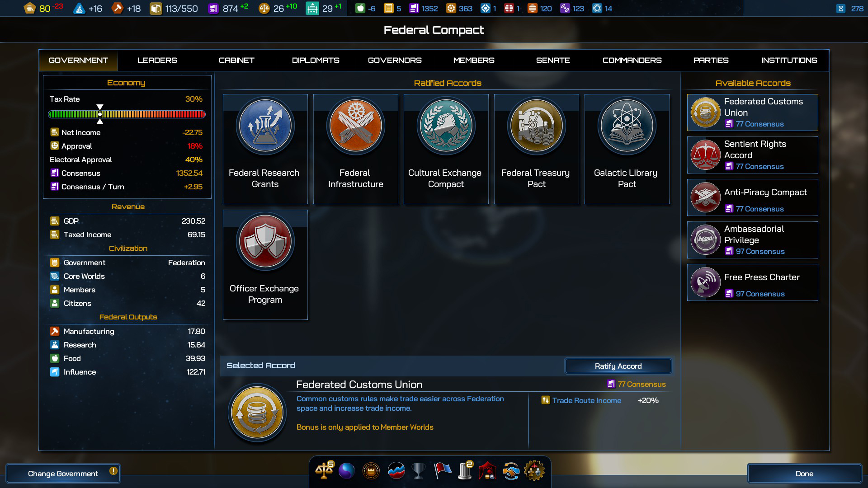Click the GDP row in Revenue
This screenshot has height=488, width=868.
point(128,221)
